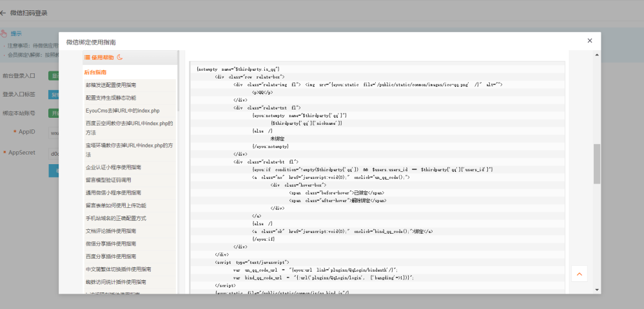
Task: Open 通用微信小程序使用指南
Action: [x=113, y=192]
